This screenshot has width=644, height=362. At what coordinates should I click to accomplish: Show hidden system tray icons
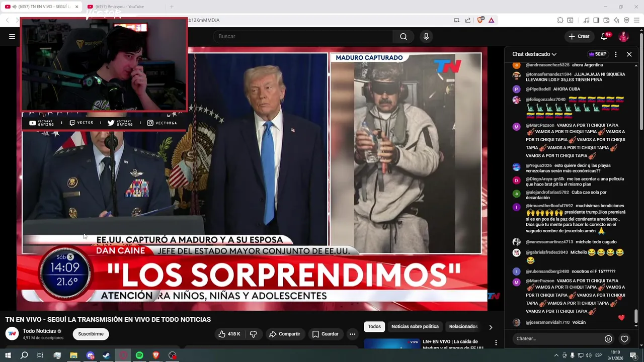click(x=556, y=355)
